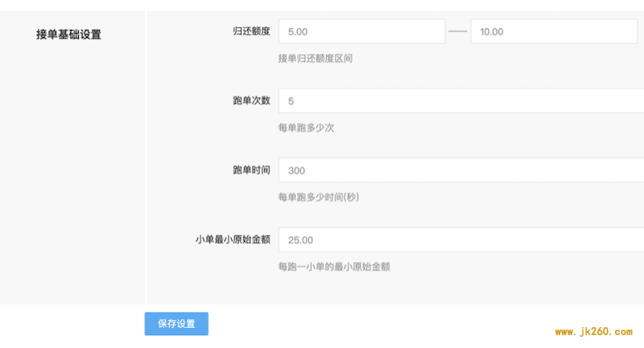Click the hint text 每单跑多少次

click(x=306, y=128)
